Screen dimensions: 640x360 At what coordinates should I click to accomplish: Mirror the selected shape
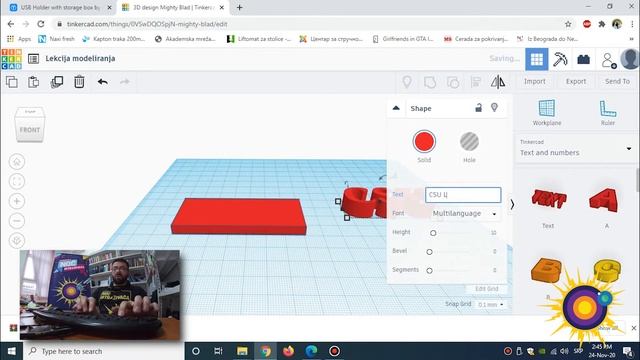(x=498, y=82)
